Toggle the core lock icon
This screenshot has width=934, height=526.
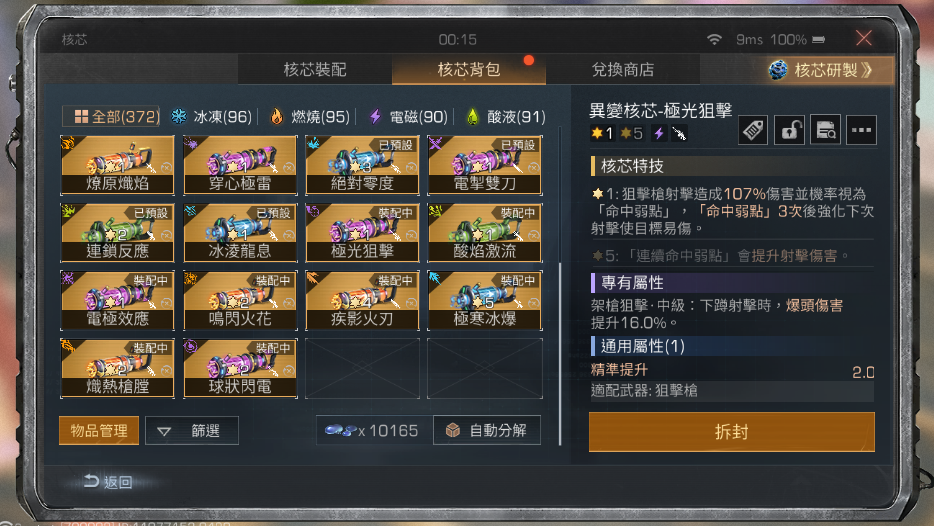pos(789,130)
